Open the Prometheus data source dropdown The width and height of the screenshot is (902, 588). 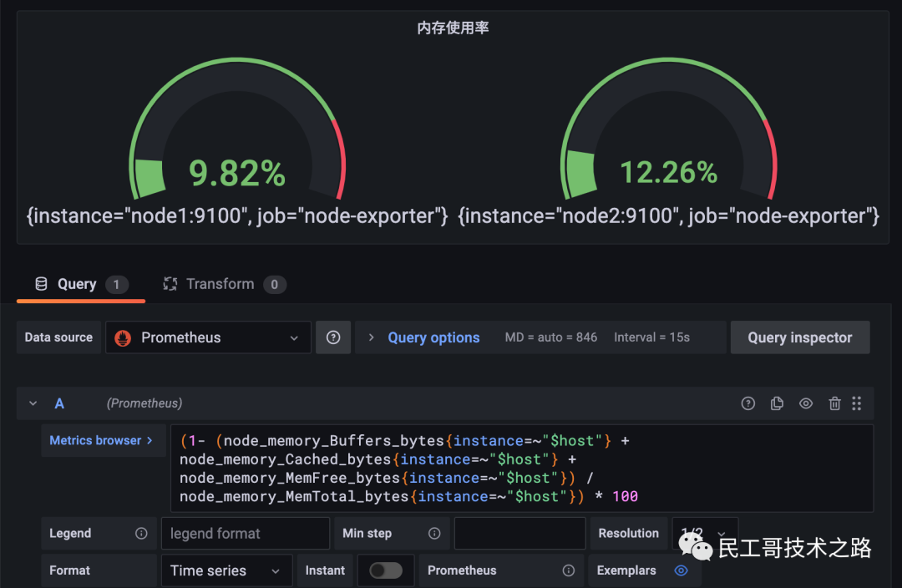tap(208, 337)
